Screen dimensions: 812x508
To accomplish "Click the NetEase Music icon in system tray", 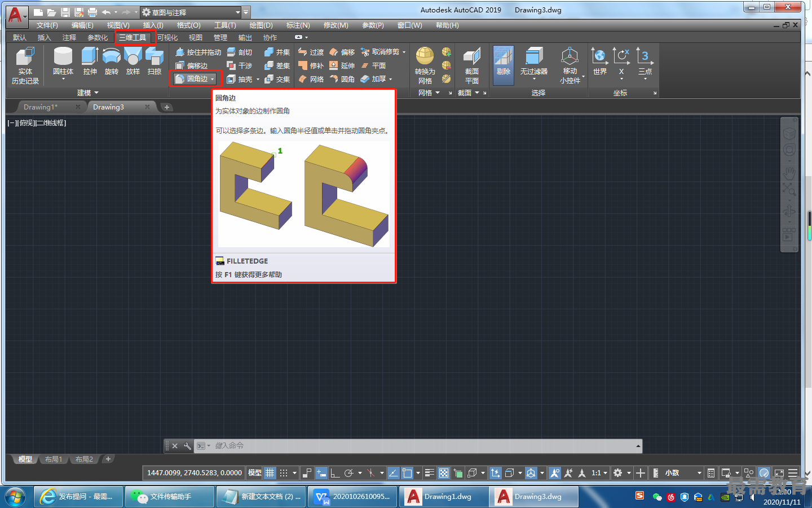I will [670, 497].
